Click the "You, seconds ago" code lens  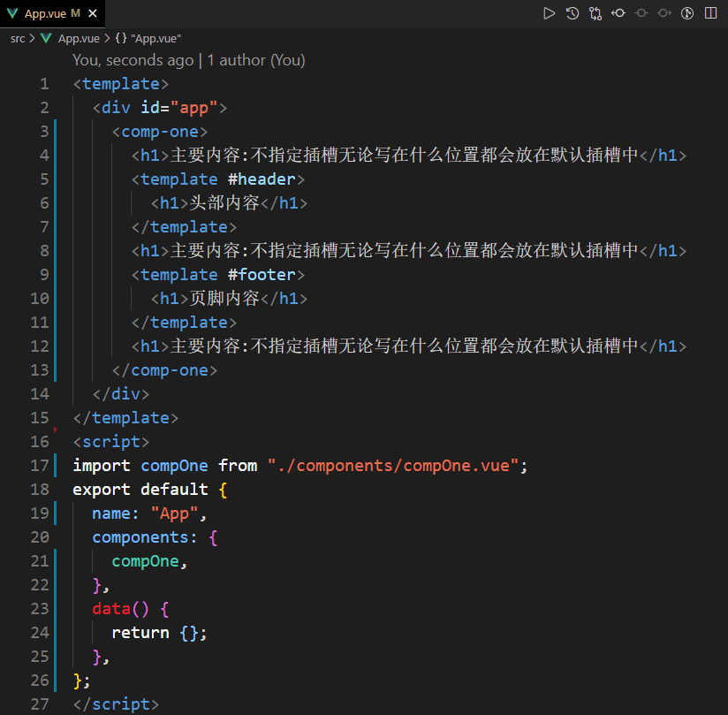[133, 60]
